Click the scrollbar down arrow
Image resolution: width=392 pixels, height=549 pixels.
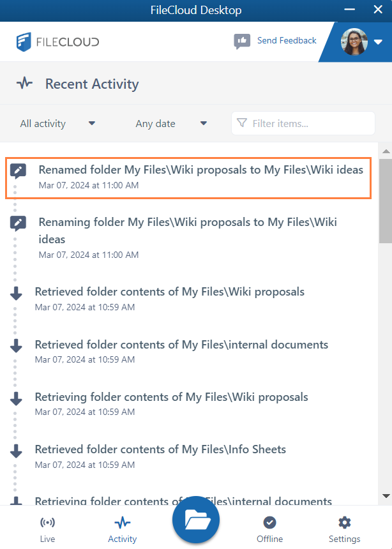386,496
